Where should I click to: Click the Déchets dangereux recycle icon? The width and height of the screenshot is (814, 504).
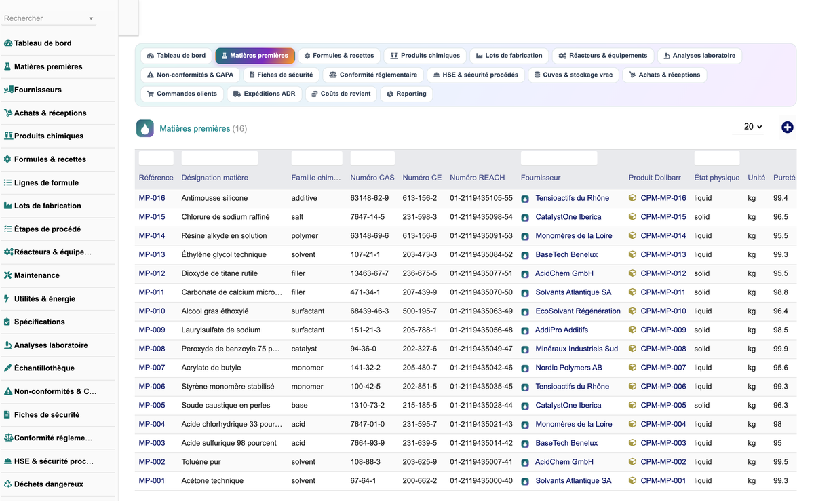pos(8,484)
